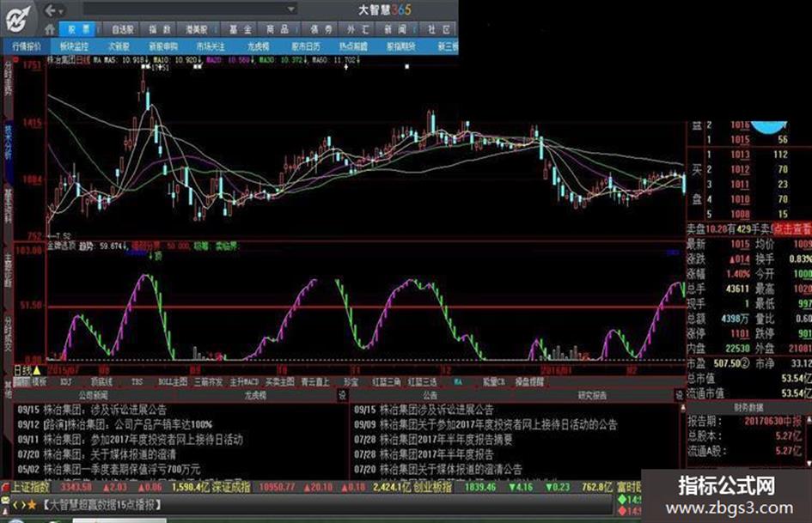The image size is (812, 523).
Task: Open 次新股 in the sub menu
Action: [x=119, y=46]
